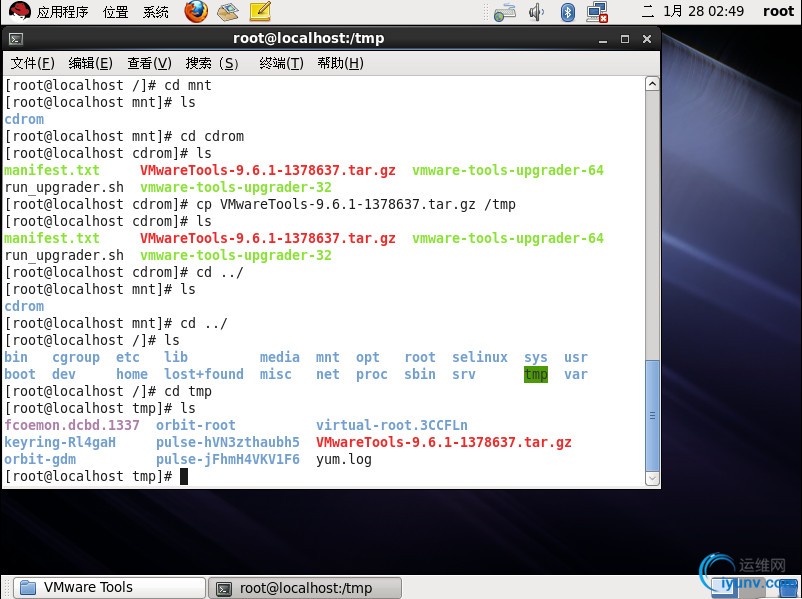The image size is (802, 599).
Task: Click yum.log in the listing
Action: tap(344, 459)
